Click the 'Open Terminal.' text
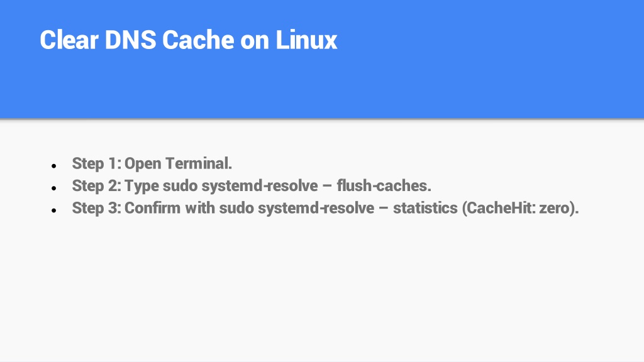The height and width of the screenshot is (362, 644). pos(178,163)
